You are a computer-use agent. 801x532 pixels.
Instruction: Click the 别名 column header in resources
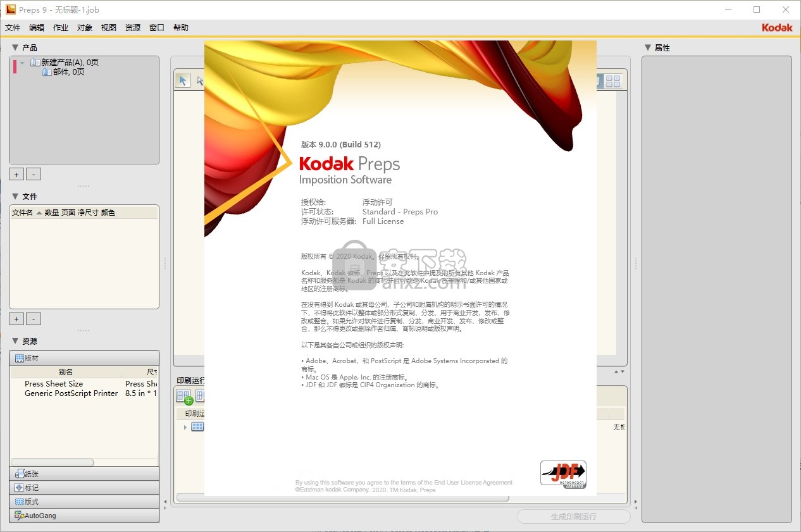coord(66,372)
